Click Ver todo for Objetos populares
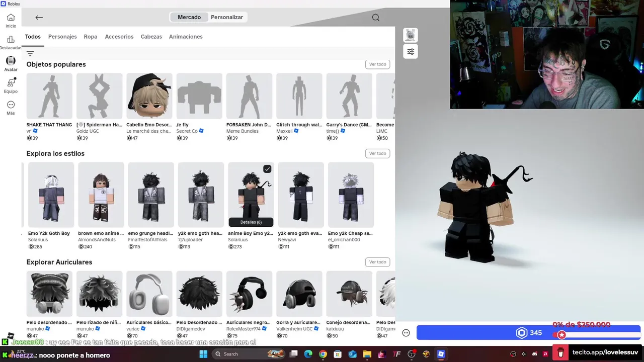644x362 pixels. tap(377, 64)
